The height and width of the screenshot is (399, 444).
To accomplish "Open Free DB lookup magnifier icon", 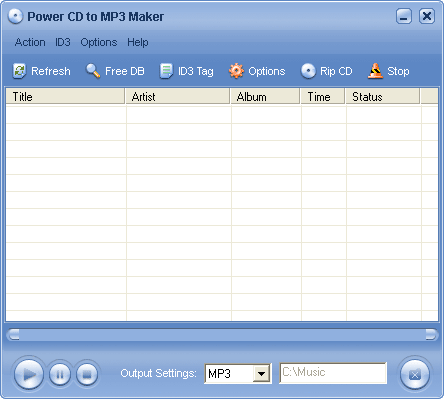I will [93, 71].
